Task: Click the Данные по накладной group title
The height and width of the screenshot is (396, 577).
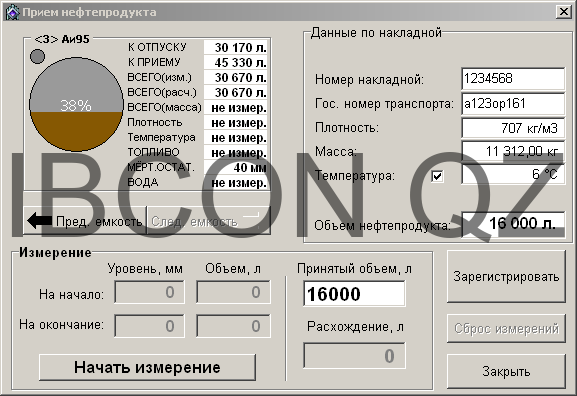Action: coord(376,33)
